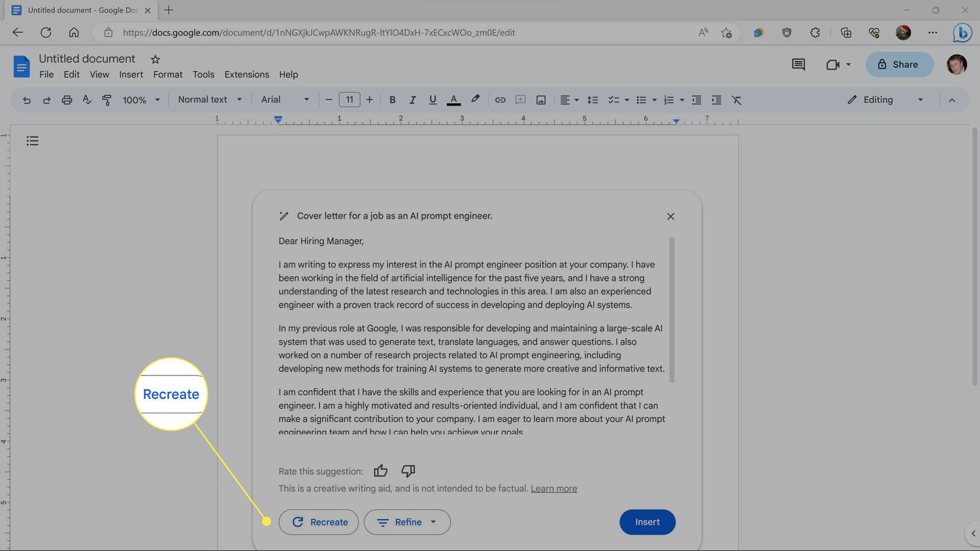Click thumbs down to rate suggestion
This screenshot has height=551, width=980.
(x=408, y=471)
